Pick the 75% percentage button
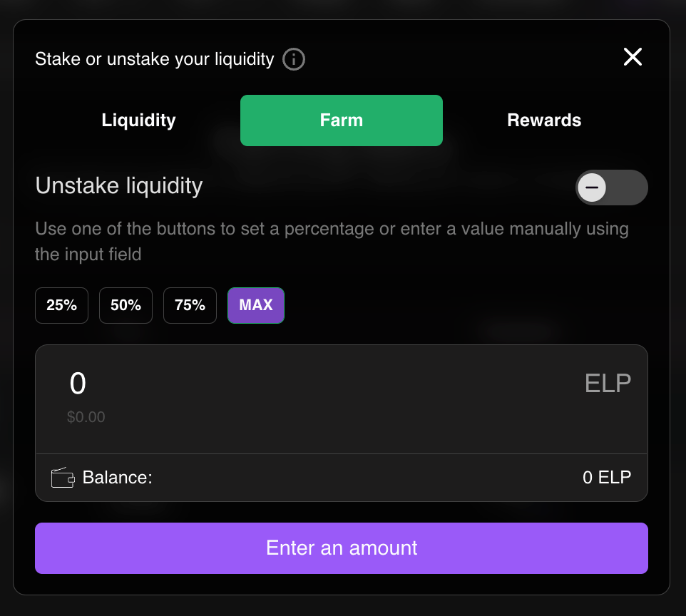The image size is (686, 616). [190, 305]
